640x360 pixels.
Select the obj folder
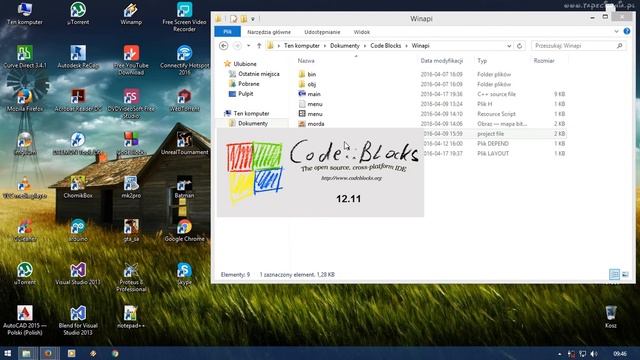tap(312, 84)
